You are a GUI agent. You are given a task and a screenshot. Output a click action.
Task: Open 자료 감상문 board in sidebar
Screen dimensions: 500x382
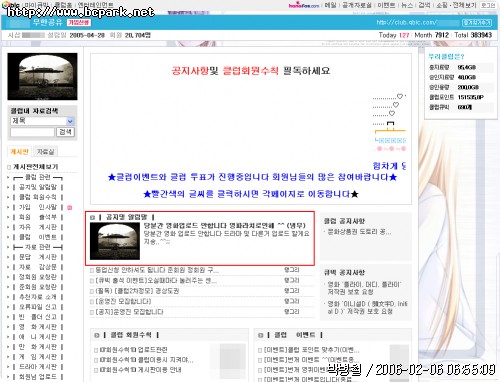pyautogui.click(x=38, y=267)
